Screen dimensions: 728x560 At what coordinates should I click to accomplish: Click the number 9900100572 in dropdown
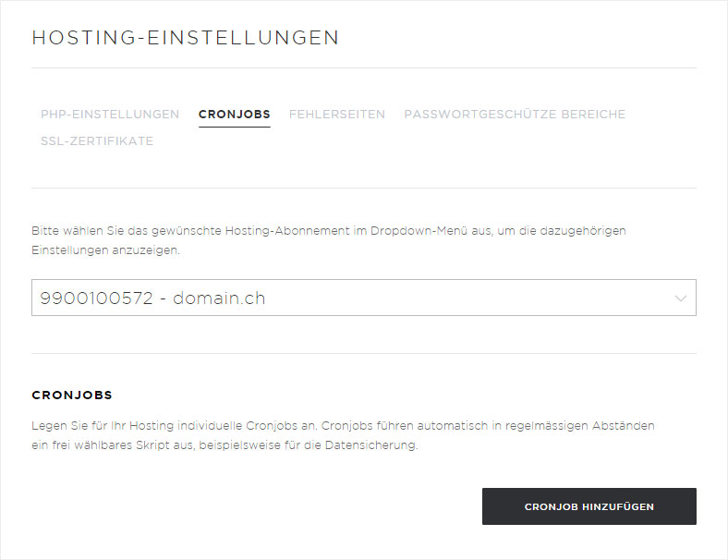click(97, 298)
